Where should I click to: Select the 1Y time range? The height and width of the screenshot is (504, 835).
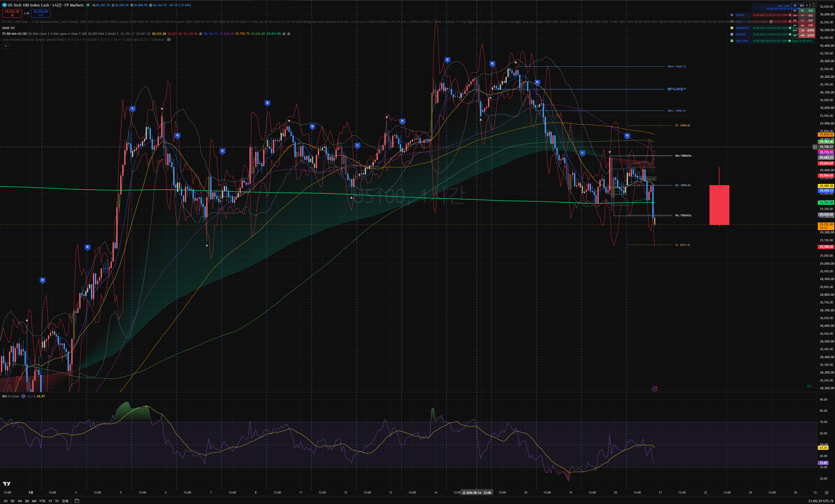(50, 501)
